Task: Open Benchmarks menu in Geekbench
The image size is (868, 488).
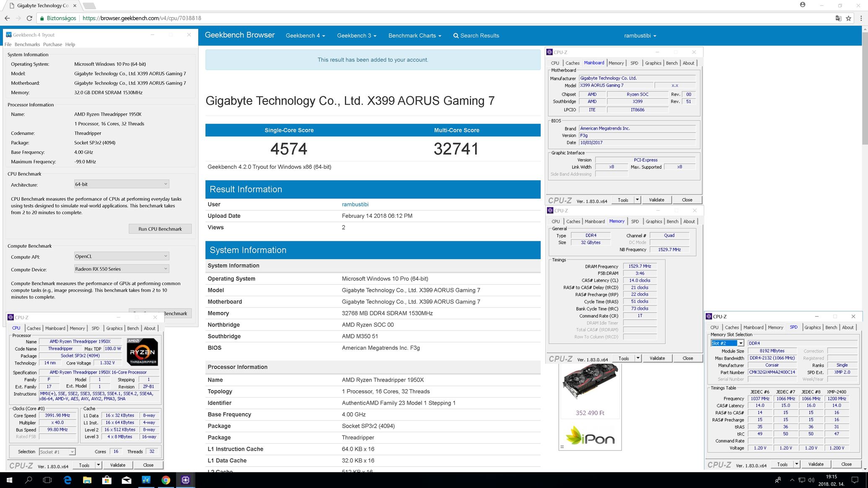Action: 27,44
